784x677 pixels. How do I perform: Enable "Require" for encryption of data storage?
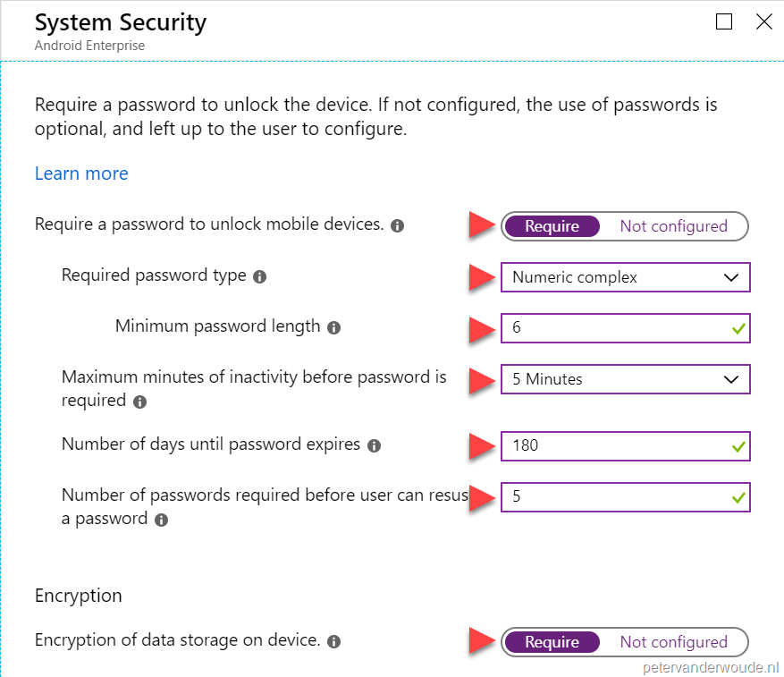[x=552, y=641]
